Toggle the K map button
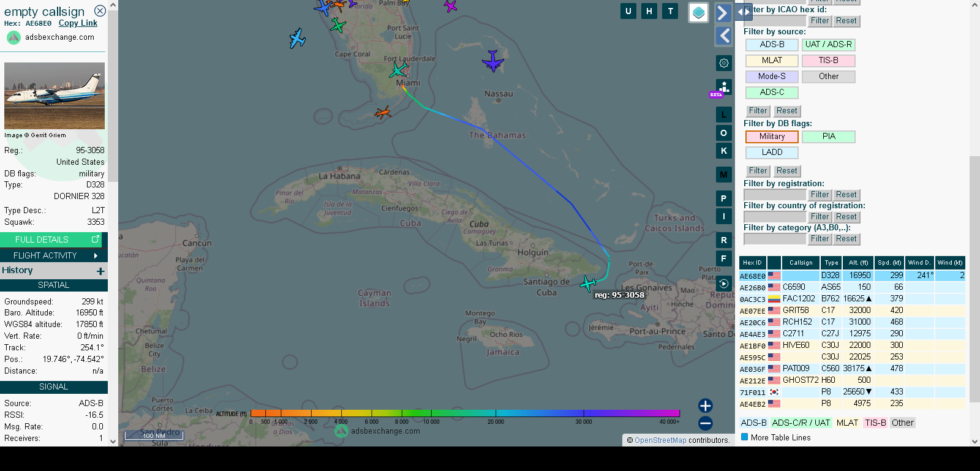This screenshot has height=471, width=980. [724, 151]
